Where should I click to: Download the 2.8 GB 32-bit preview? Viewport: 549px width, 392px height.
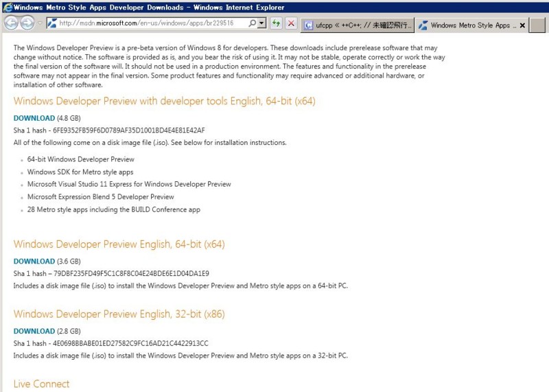(34, 331)
